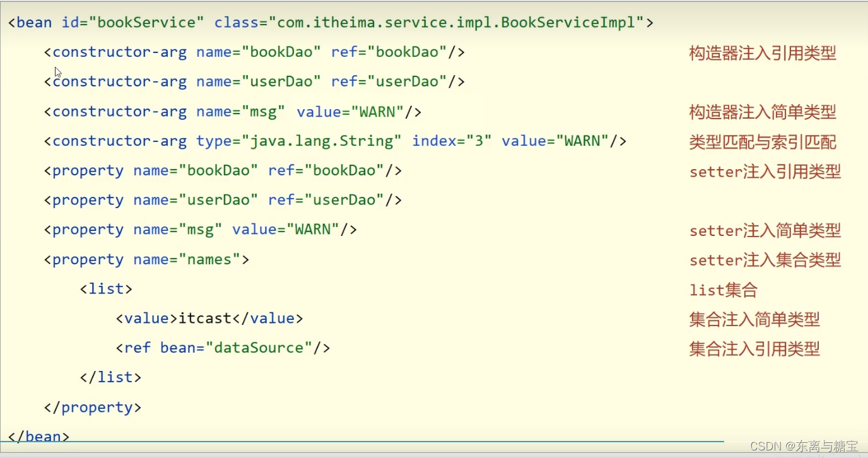The image size is (868, 458).
Task: Click the closing list tag
Action: pos(110,377)
